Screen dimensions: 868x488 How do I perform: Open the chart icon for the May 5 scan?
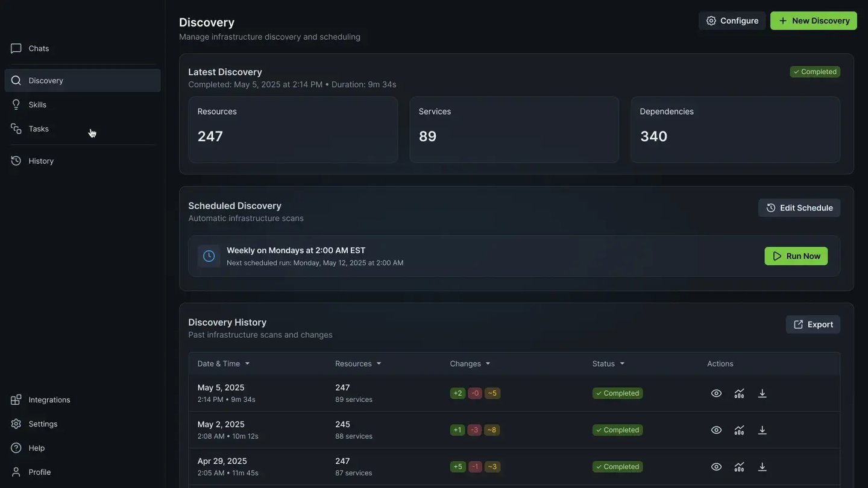739,393
